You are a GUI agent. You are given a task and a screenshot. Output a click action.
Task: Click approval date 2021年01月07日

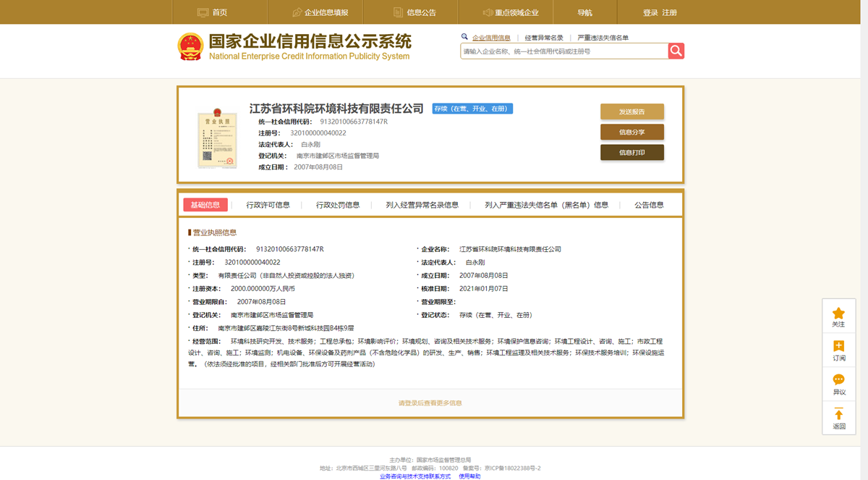484,288
